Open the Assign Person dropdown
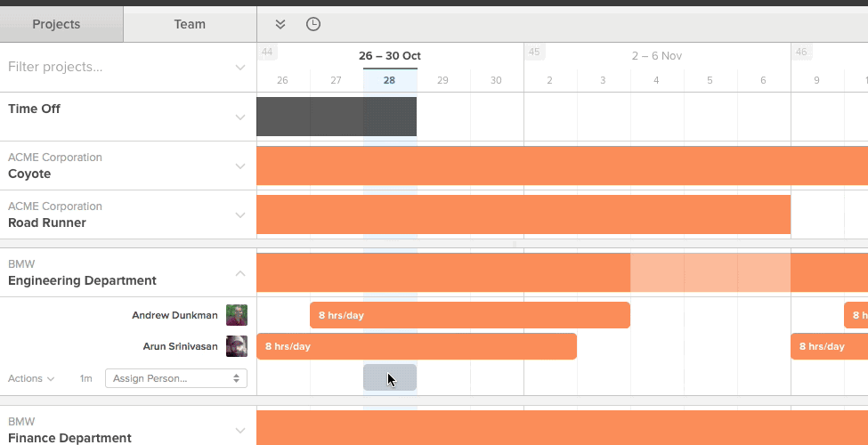Image resolution: width=868 pixels, height=445 pixels. coord(175,378)
